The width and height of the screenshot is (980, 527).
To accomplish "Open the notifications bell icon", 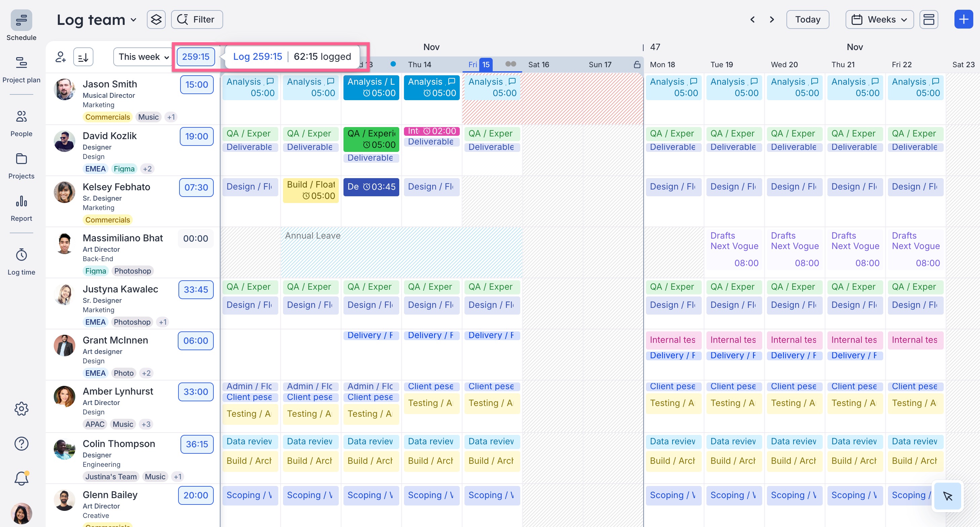I will coord(21,478).
